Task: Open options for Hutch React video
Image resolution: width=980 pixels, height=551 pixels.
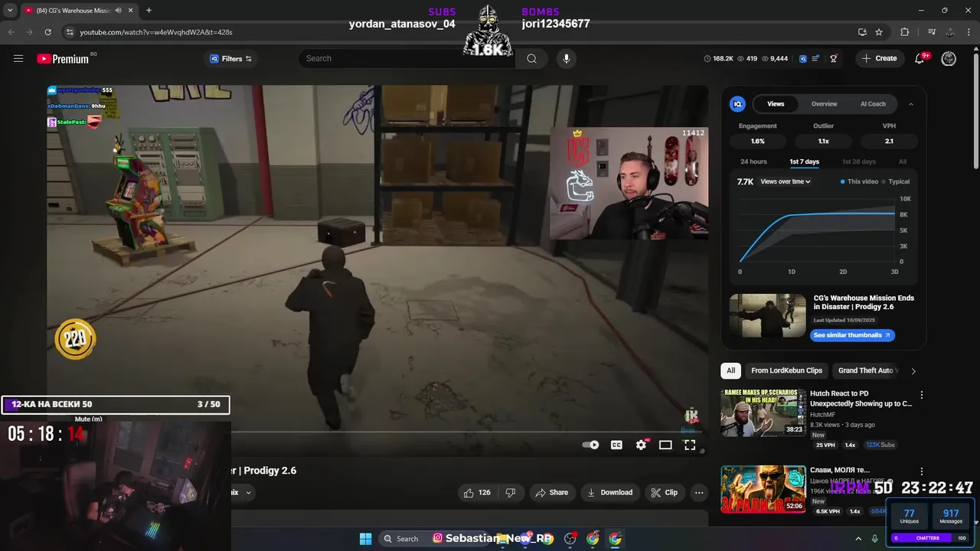Action: click(x=922, y=395)
